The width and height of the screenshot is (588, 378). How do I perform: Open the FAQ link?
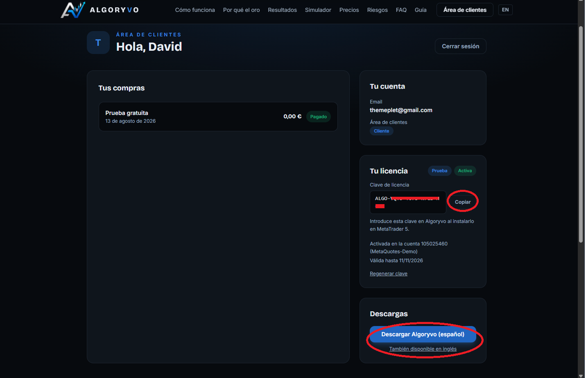click(x=401, y=10)
